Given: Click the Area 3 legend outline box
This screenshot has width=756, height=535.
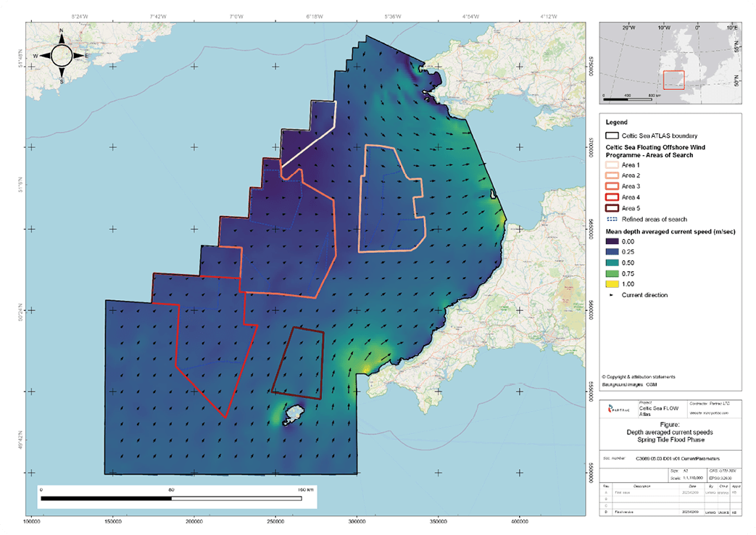Looking at the screenshot, I should pyautogui.click(x=612, y=186).
